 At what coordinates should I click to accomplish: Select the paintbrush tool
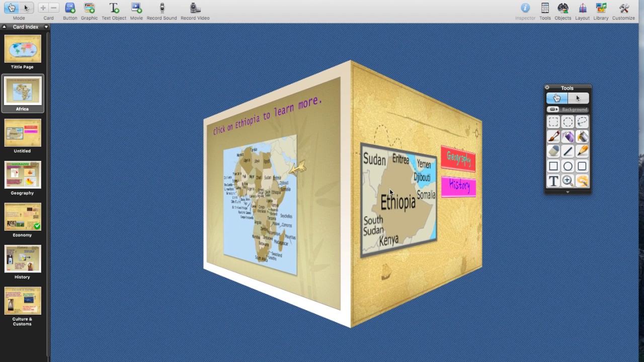point(553,136)
